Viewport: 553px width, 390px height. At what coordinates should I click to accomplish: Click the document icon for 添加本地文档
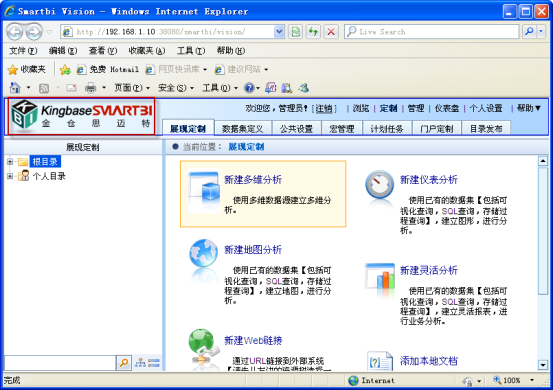[x=380, y=361]
